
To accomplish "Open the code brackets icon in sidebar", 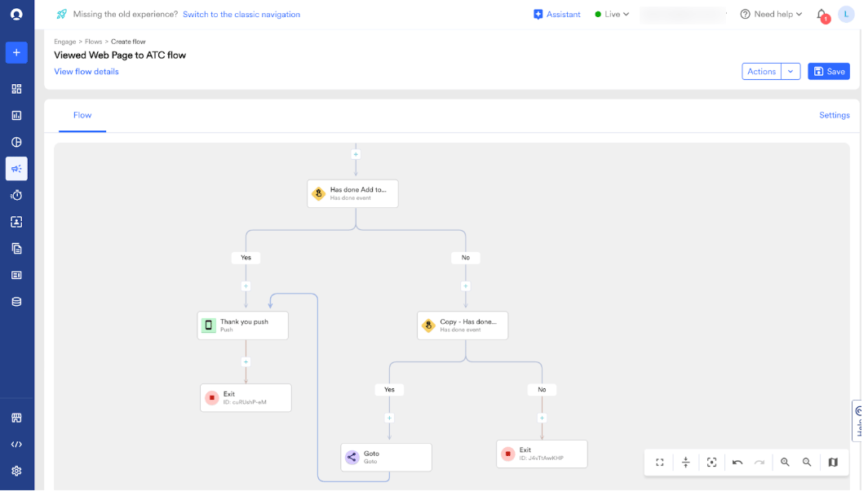I will coord(16,445).
